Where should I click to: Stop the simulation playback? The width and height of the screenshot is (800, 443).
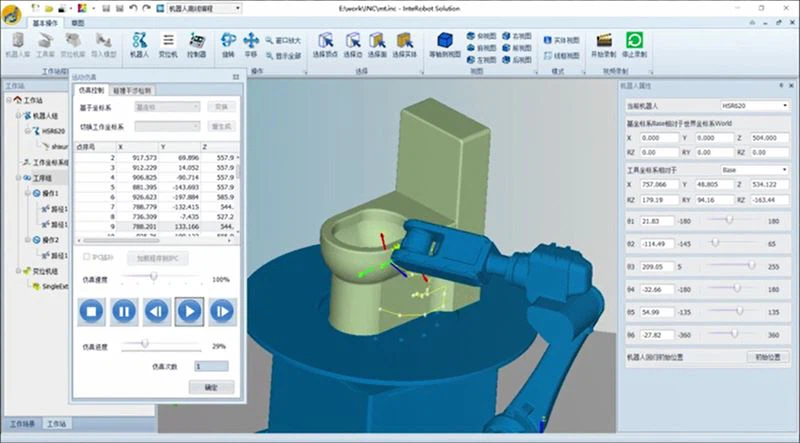point(92,311)
